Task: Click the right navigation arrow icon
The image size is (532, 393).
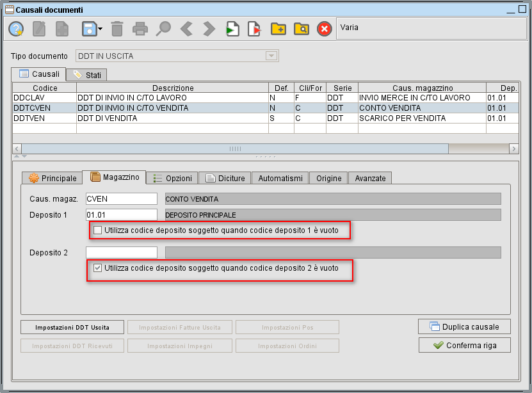Action: (x=207, y=29)
